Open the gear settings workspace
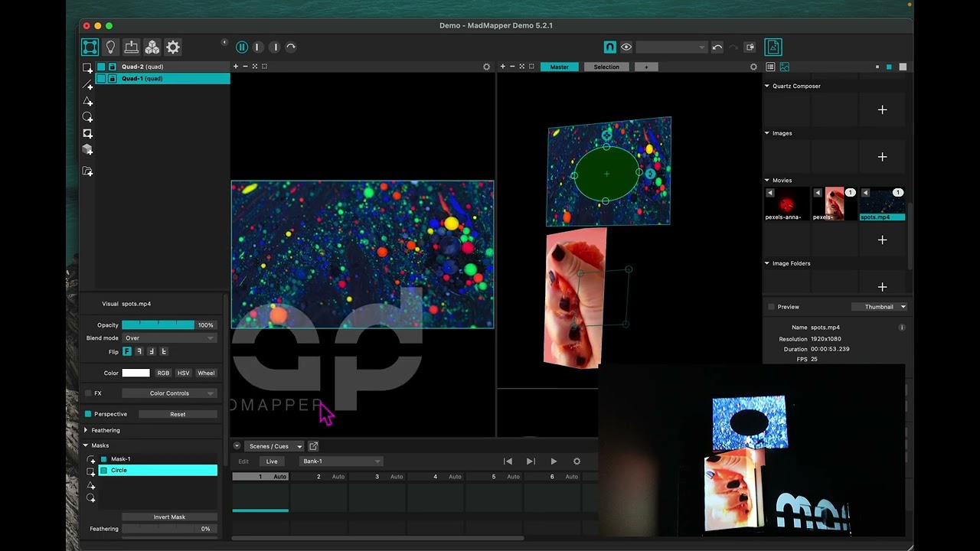The width and height of the screenshot is (980, 551). pyautogui.click(x=173, y=47)
